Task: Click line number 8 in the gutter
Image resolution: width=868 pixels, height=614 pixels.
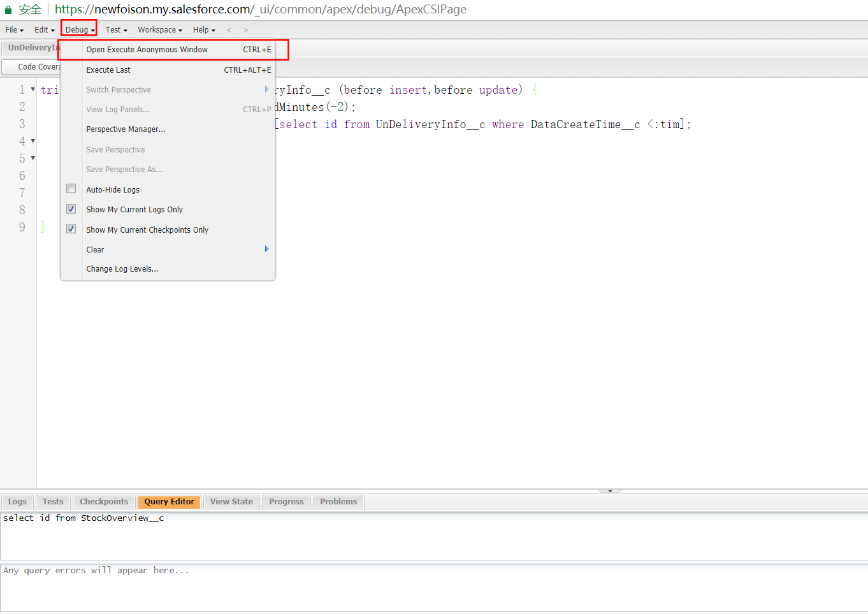Action: (x=22, y=210)
